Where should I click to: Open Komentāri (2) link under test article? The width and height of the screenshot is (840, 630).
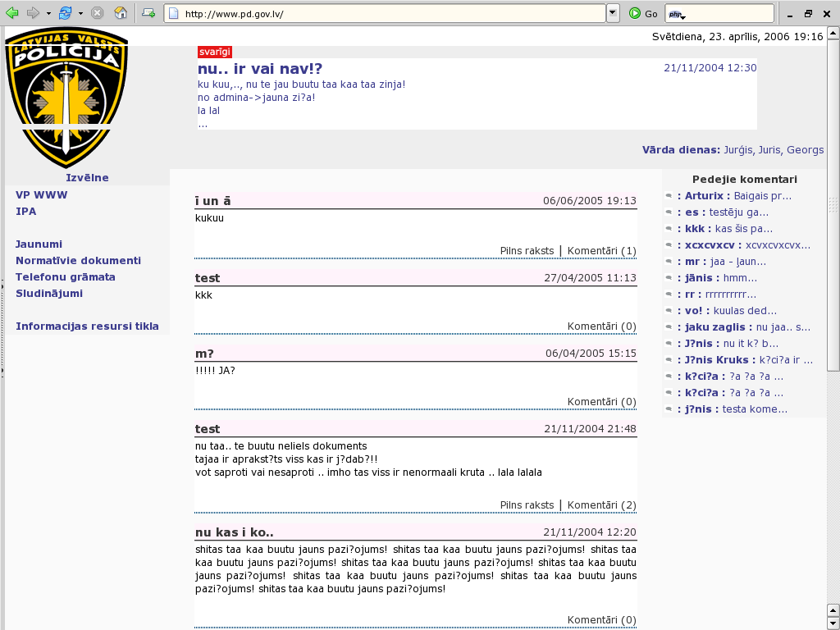point(601,504)
